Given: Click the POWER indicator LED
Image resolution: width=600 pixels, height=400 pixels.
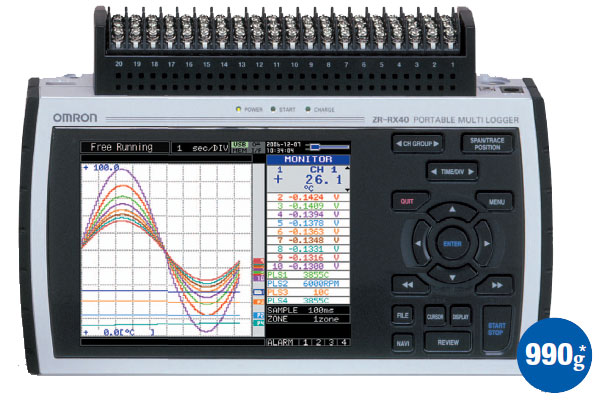Looking at the screenshot, I should click(x=238, y=109).
